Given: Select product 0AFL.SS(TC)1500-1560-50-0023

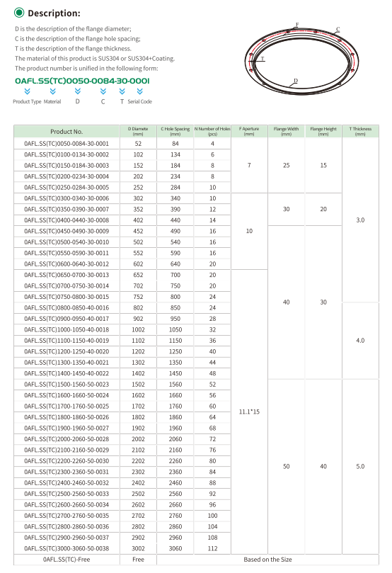Looking at the screenshot, I should coord(67,385).
